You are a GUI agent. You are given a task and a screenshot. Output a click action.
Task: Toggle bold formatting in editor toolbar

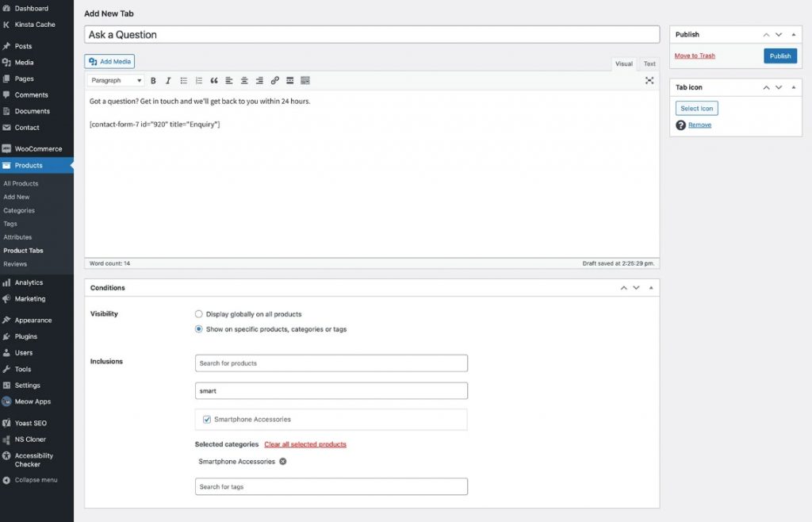153,81
